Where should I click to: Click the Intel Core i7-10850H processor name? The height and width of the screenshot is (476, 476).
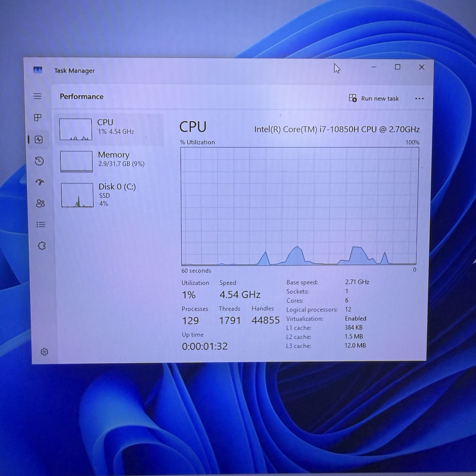point(337,129)
